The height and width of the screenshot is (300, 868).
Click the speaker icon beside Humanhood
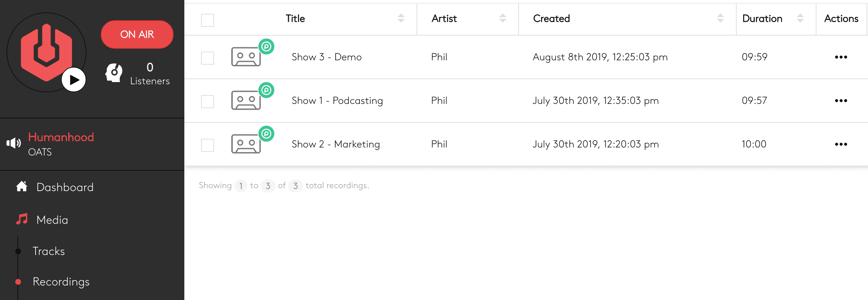[x=14, y=143]
